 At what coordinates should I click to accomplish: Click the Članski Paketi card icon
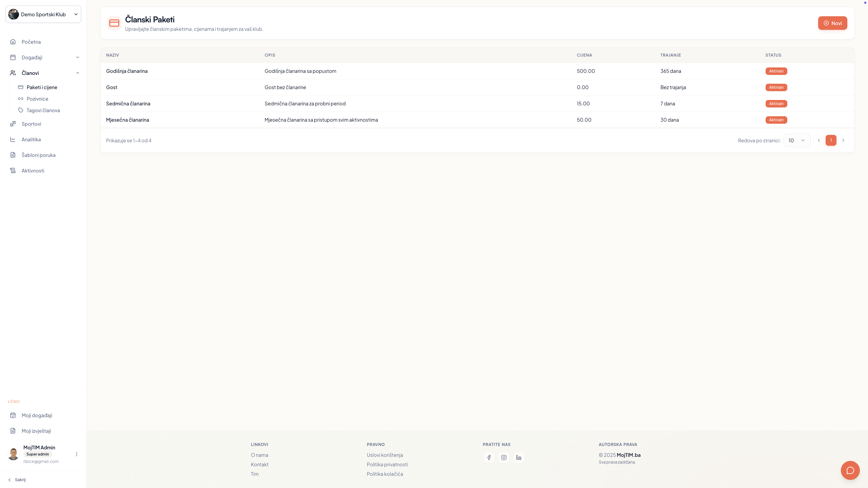114,23
